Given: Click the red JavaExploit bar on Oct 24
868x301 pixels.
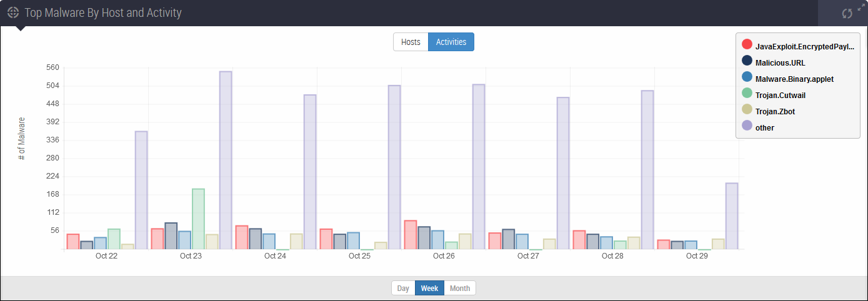Looking at the screenshot, I should pos(242,238).
